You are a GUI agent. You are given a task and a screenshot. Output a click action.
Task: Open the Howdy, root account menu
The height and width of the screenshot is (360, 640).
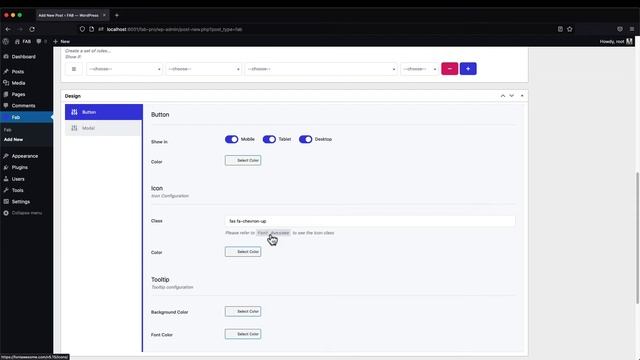616,41
